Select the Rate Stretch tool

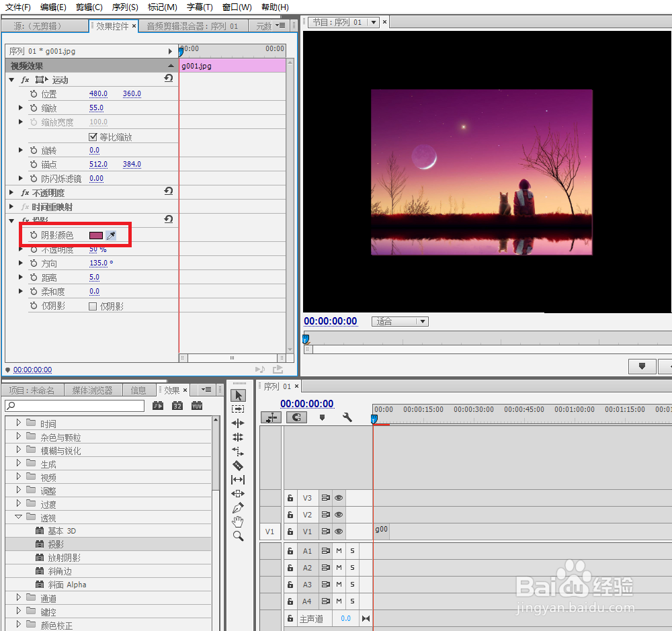238,452
